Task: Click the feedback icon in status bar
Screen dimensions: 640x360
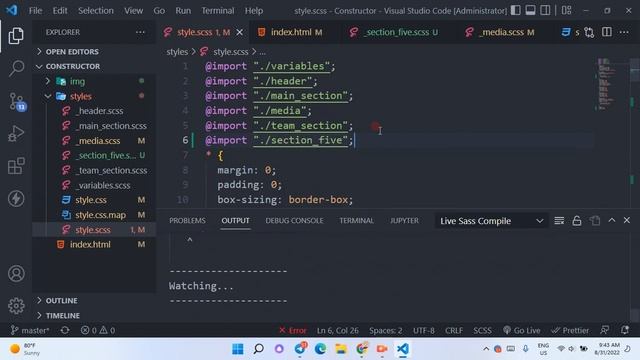Action: (605, 330)
